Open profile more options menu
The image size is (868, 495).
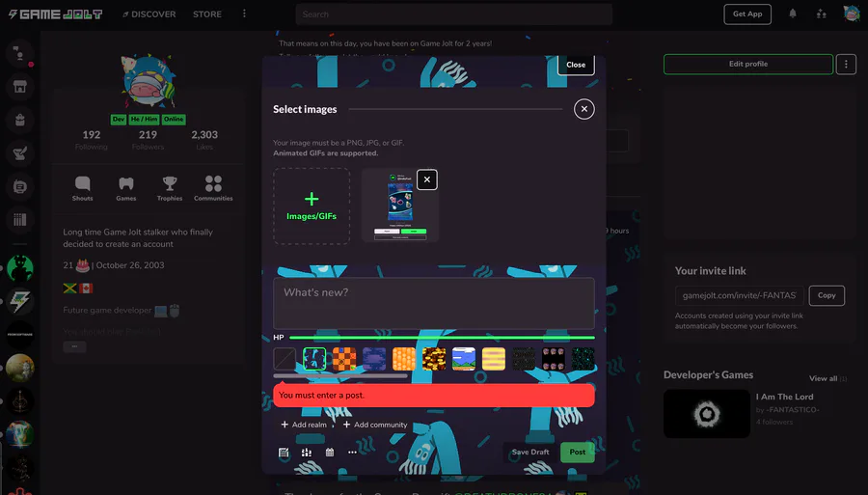pos(846,65)
